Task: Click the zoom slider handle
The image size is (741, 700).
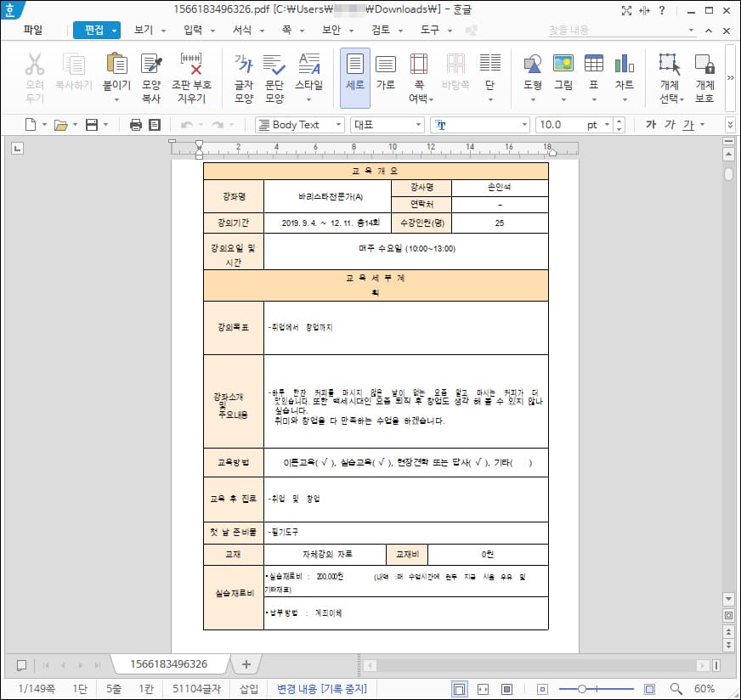Action: 582,689
